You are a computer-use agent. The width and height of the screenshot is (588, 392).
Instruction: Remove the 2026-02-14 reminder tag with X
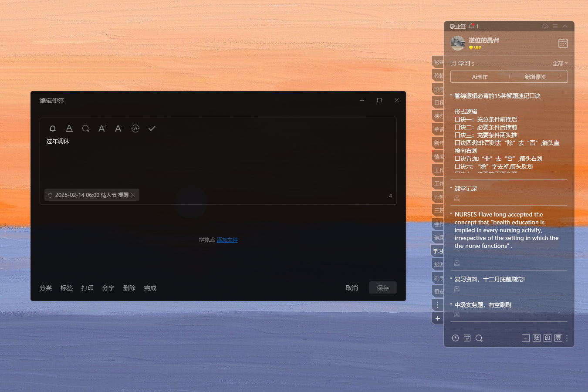[133, 195]
